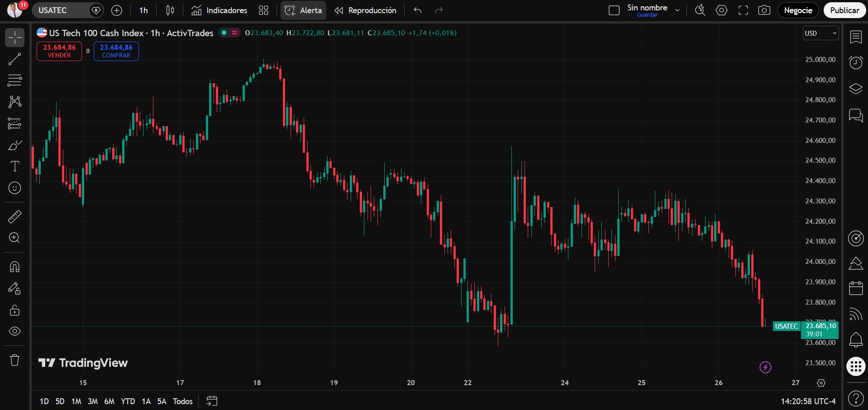Open the ruler measure tool
Viewport: 868px width, 410px height.
(14, 217)
